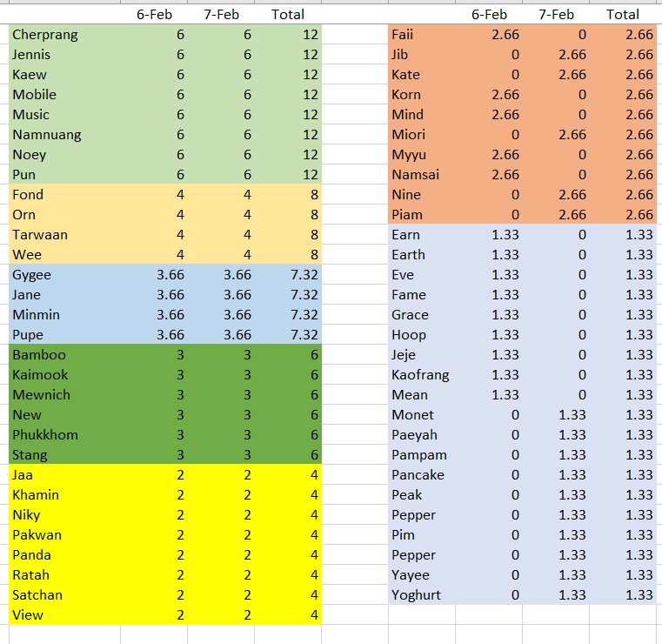The image size is (662, 644).
Task: Click the left table's 6-Feb header
Action: (154, 14)
